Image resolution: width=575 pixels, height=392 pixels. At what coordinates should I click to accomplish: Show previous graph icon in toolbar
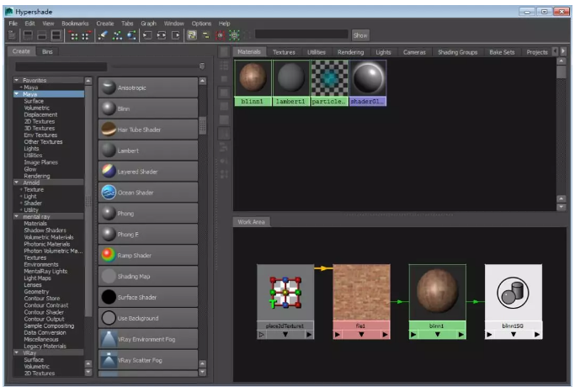coord(74,35)
